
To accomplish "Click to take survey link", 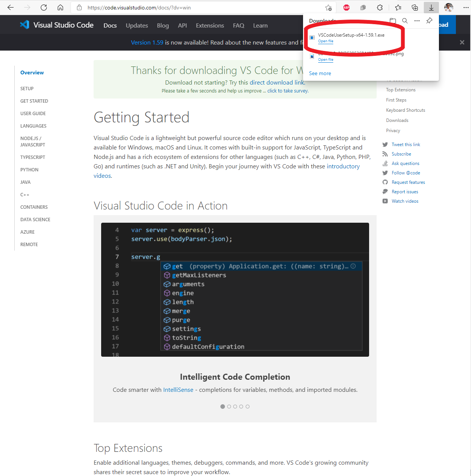I will pyautogui.click(x=288, y=91).
